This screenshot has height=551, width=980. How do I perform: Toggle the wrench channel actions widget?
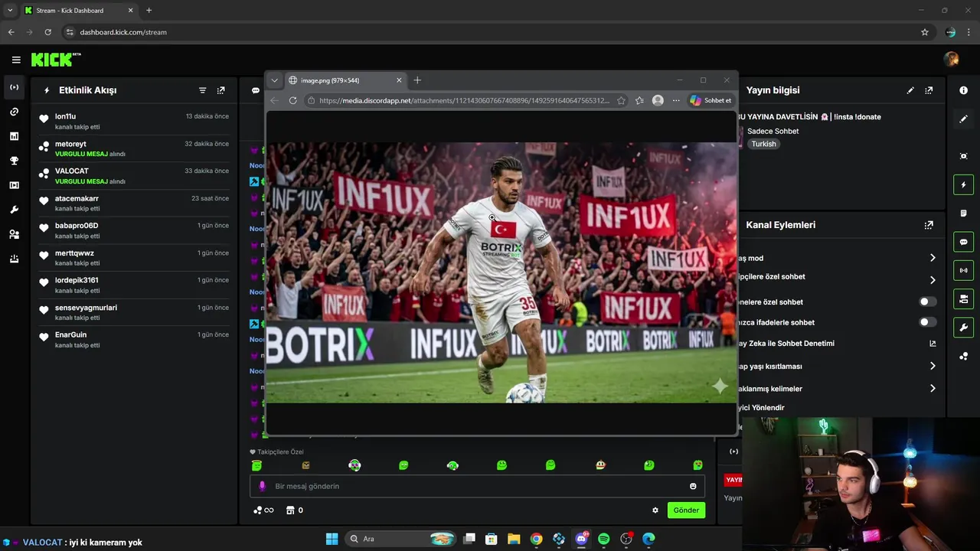(x=963, y=328)
